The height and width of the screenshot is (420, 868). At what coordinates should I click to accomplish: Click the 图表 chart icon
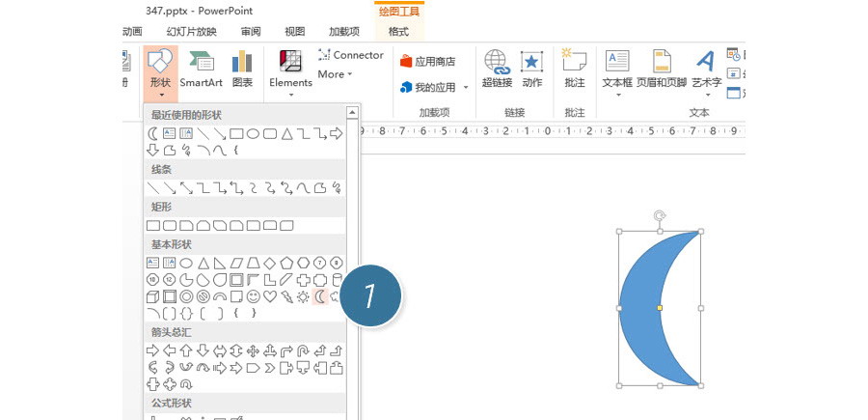pyautogui.click(x=241, y=70)
